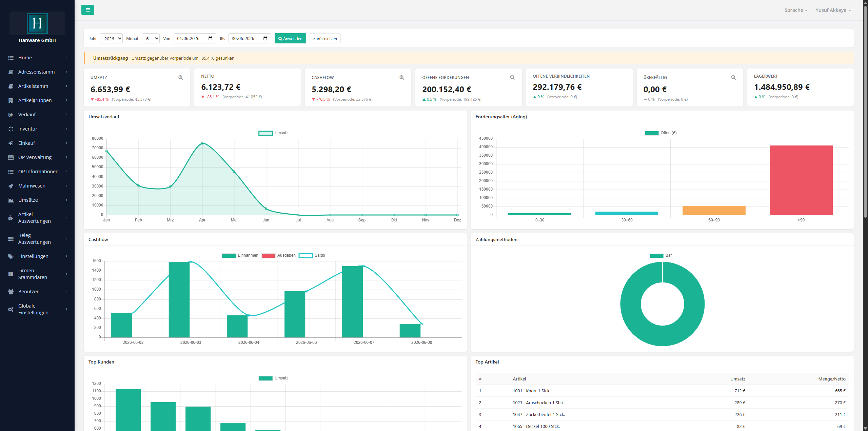Click the Hanware GmbH logo
Image resolution: width=868 pixels, height=431 pixels.
37,23
